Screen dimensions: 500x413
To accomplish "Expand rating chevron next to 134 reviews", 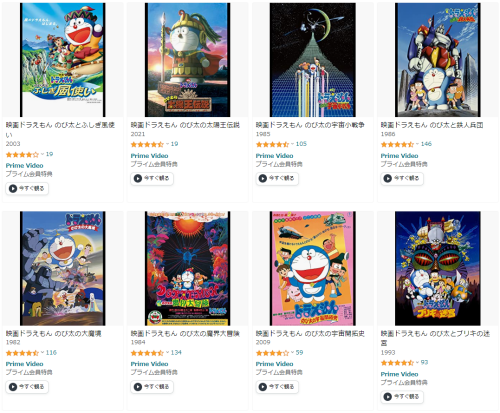I will [167, 352].
